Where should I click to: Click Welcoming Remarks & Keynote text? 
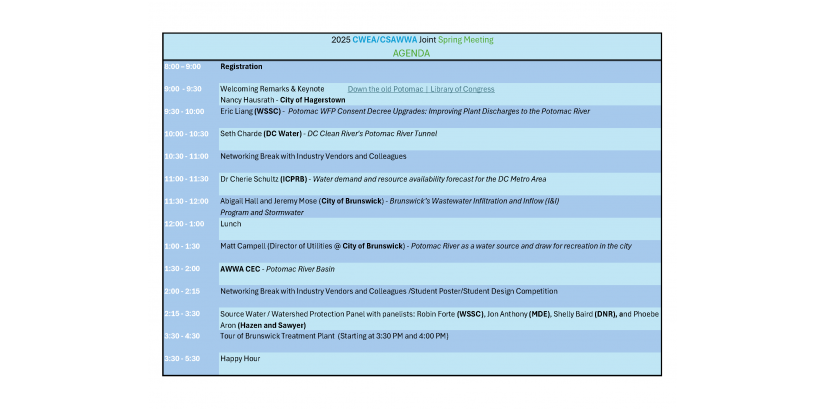click(272, 89)
